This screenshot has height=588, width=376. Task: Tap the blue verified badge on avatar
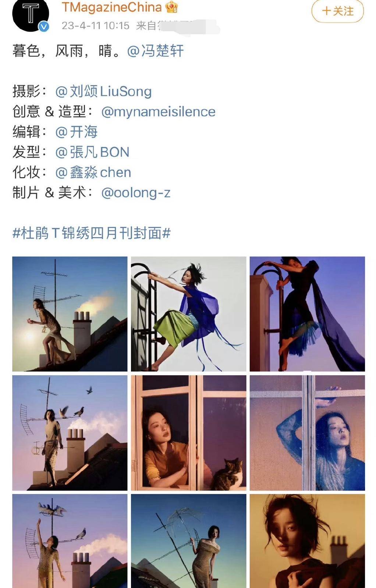pyautogui.click(x=44, y=27)
